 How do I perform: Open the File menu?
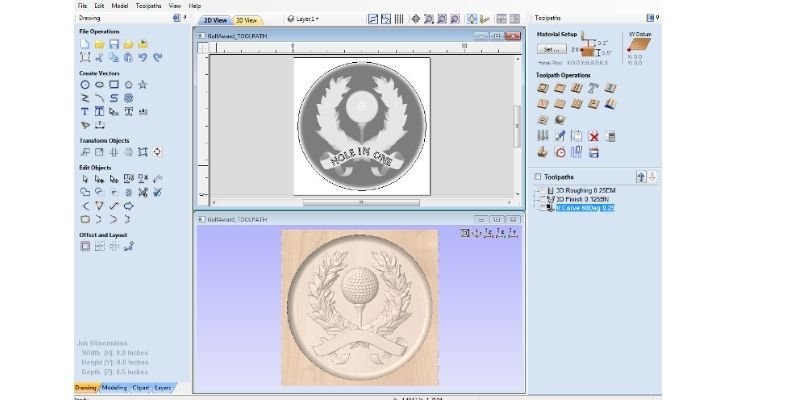tap(82, 6)
